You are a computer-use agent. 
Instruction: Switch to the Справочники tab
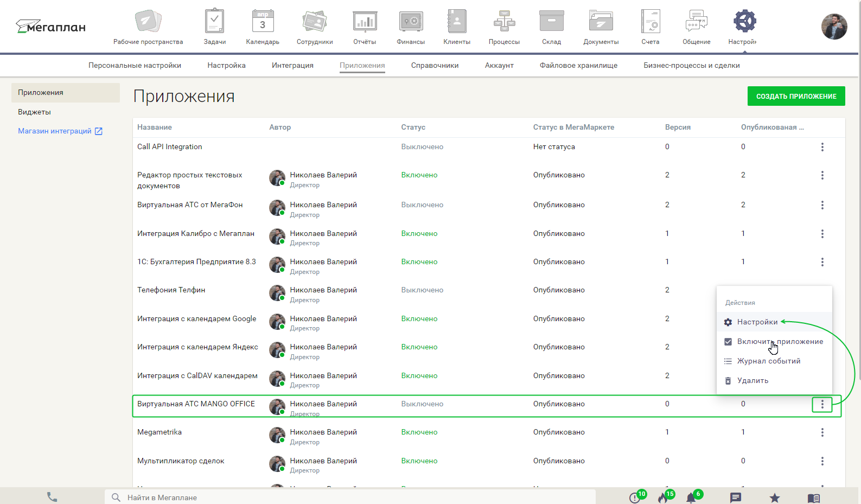(x=435, y=65)
